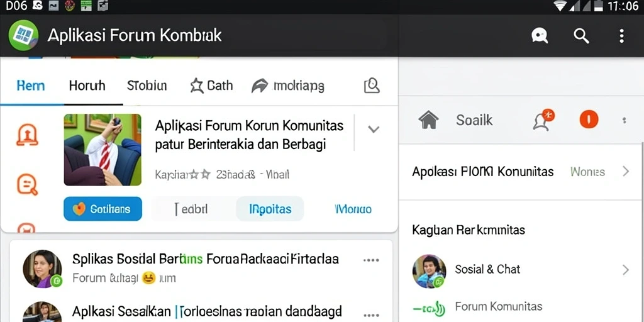Go to home via house icon
The width and height of the screenshot is (644, 322).
(x=428, y=120)
